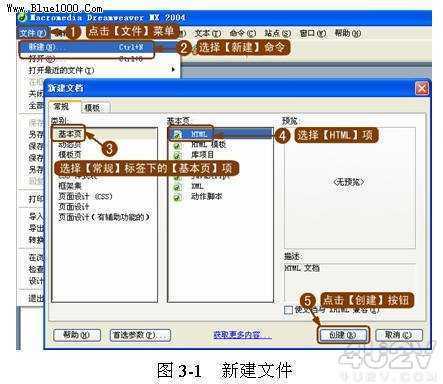This screenshot has width=443, height=384.
Task: Open the 窗口(W) menu
Action: pos(312,33)
